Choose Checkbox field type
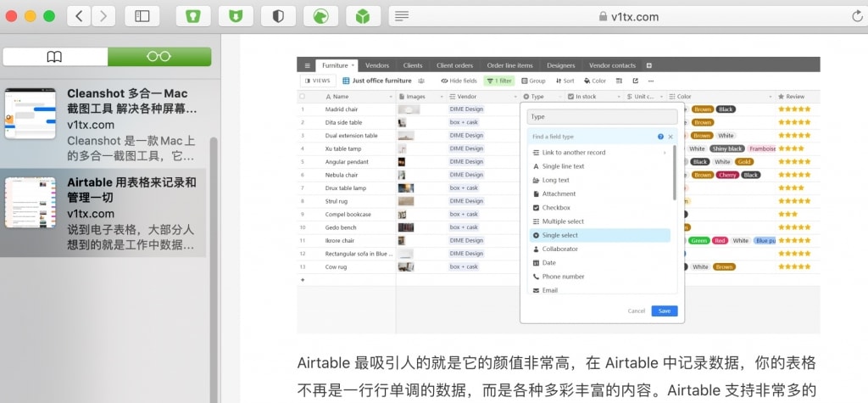Viewport: 868px width, 403px height. [x=599, y=208]
